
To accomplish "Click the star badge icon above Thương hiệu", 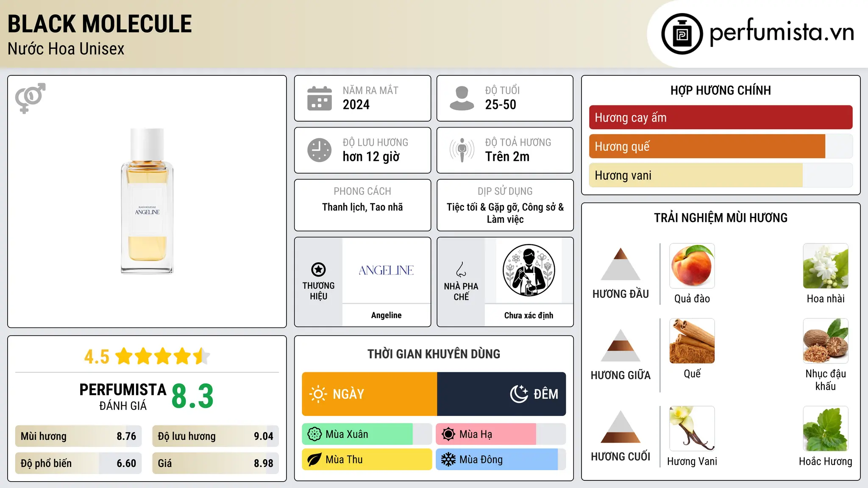I will (x=318, y=269).
